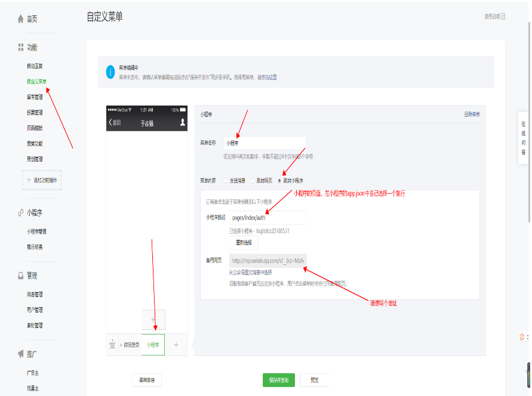Viewport: 532px width, 396px height.
Task: Open 小程序管理 in the sidebar
Action: 36,232
